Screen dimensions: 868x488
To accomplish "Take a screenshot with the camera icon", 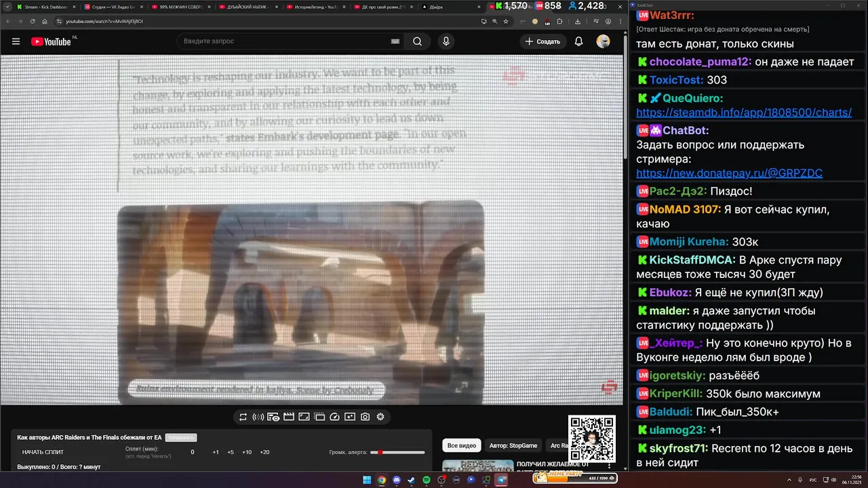I will pos(365,417).
